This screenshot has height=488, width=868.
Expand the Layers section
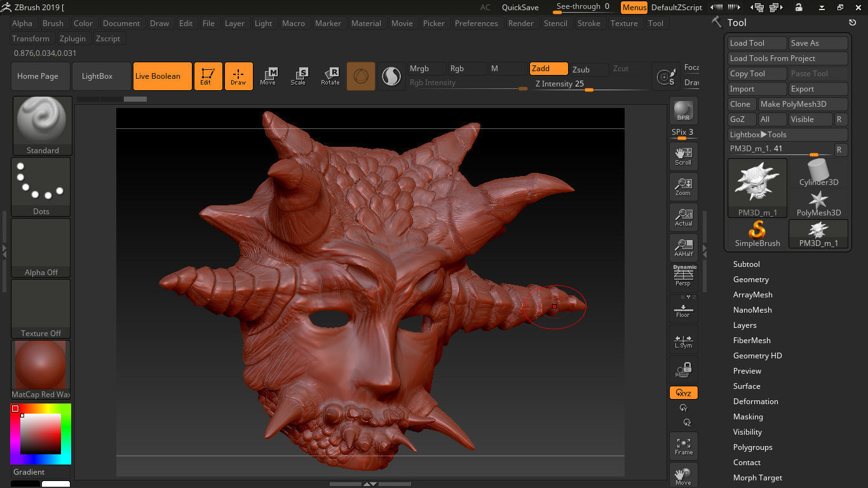[744, 325]
